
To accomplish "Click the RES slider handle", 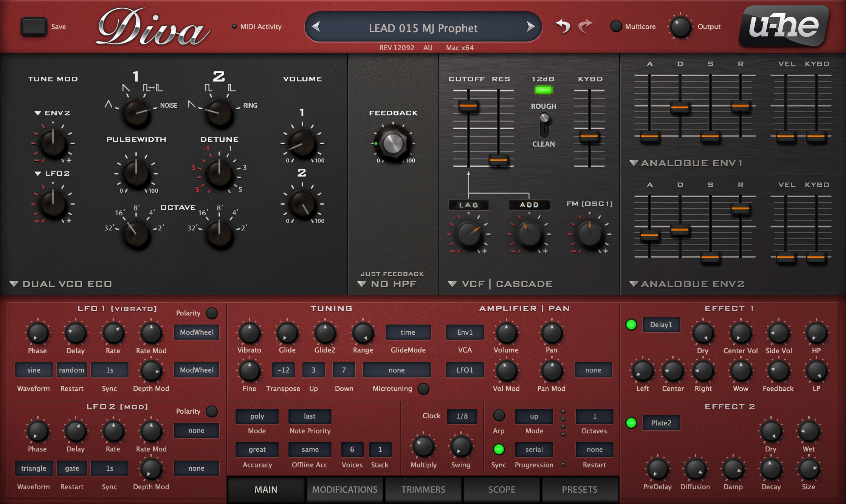I will coord(498,160).
